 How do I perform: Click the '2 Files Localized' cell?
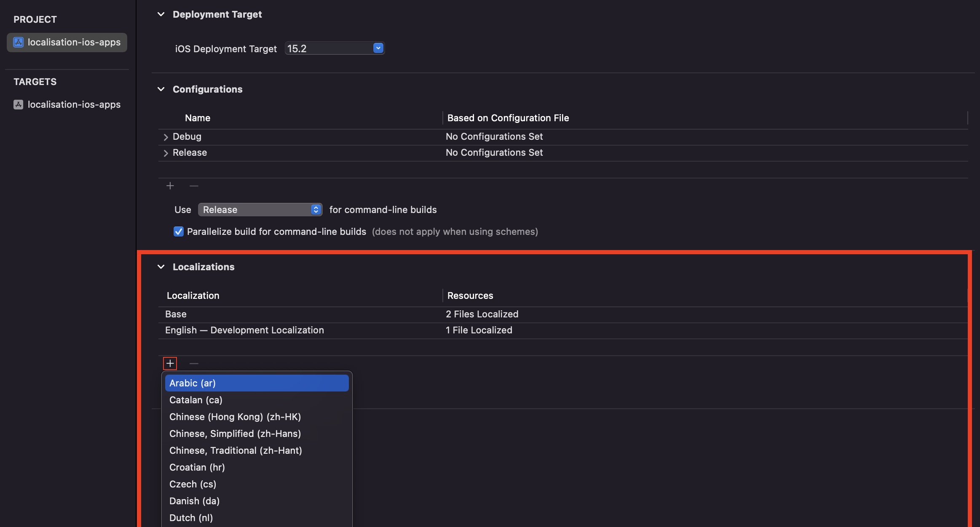482,314
